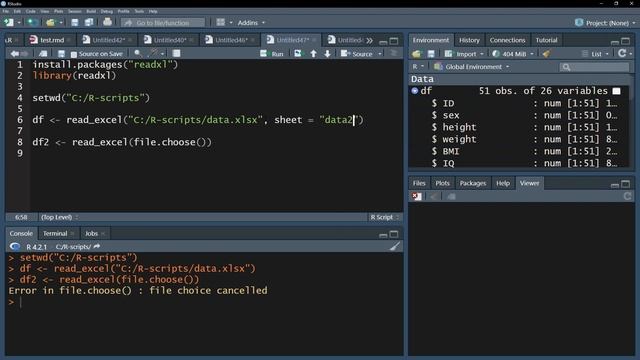Open the code tools wand menu
This screenshot has width=640, height=360.
[x=155, y=53]
